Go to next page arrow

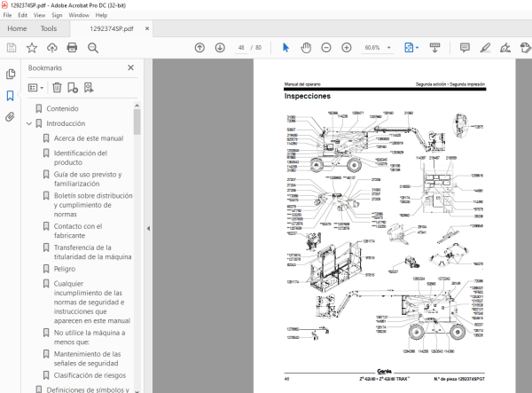coord(220,48)
